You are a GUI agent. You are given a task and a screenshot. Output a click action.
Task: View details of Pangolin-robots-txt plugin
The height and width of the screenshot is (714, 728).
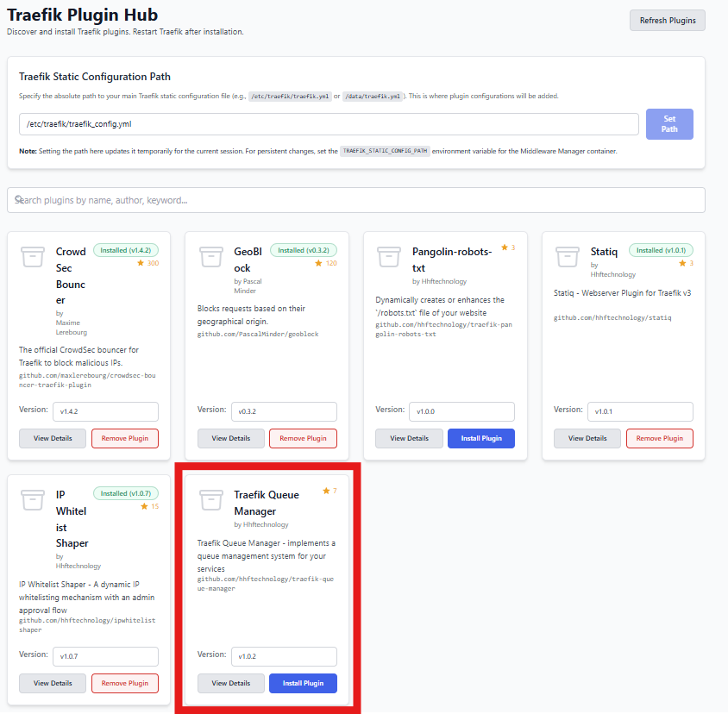pos(409,438)
